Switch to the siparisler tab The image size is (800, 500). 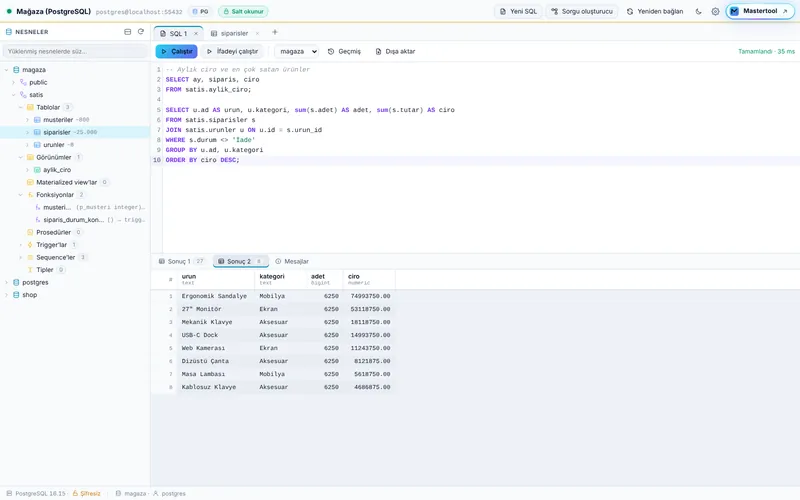coord(234,34)
